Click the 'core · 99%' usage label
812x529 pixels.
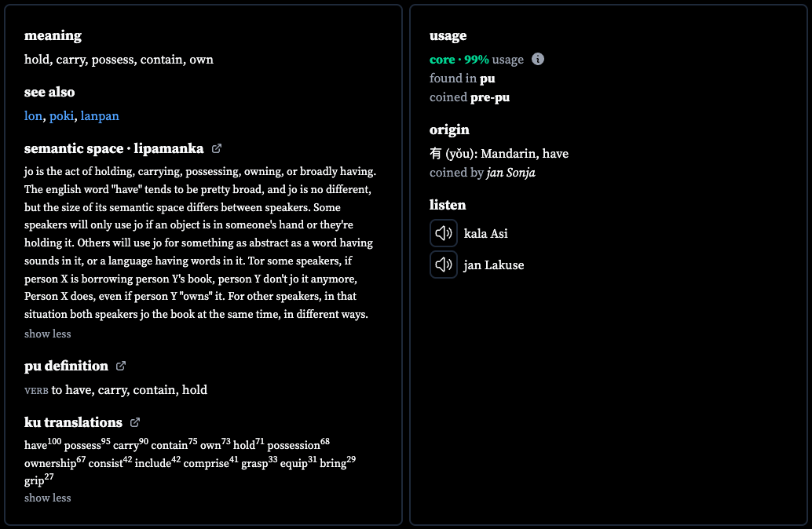coord(459,60)
